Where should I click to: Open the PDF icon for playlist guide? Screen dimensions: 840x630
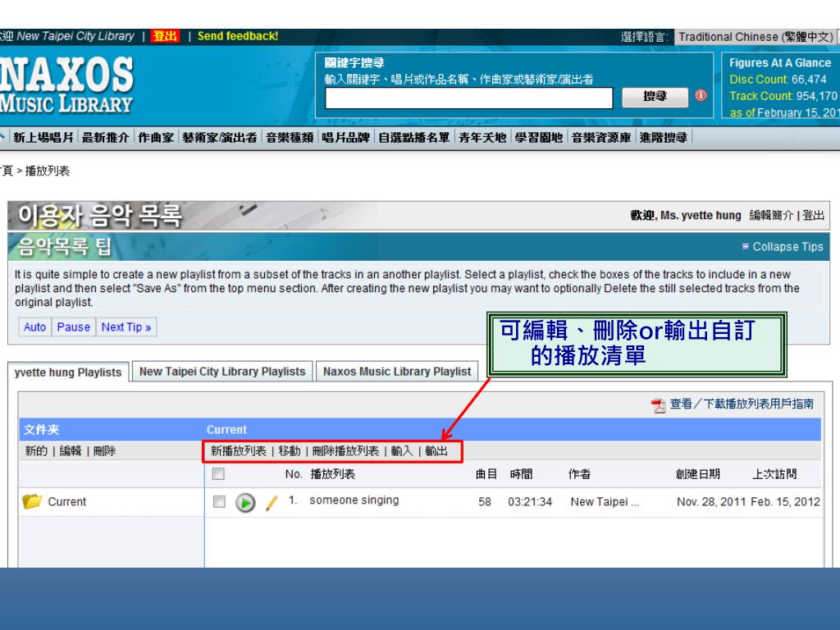tap(659, 405)
